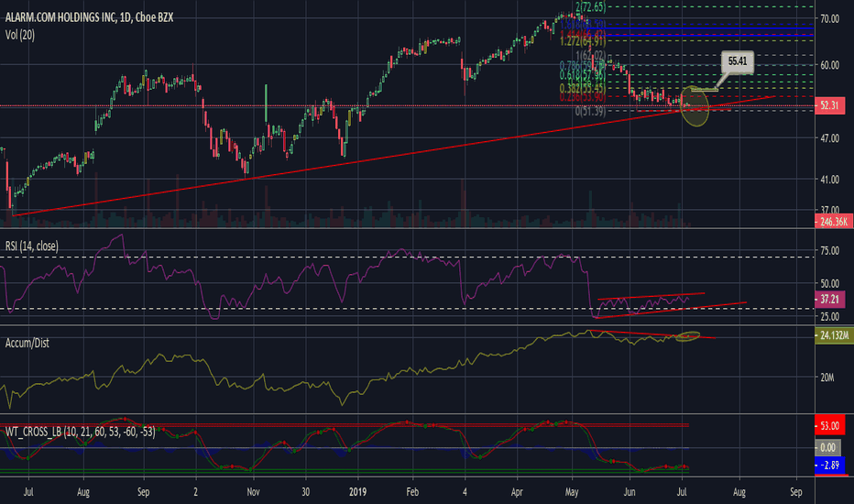
Task: Click the 60.00 price axis label
Action: click(x=829, y=65)
